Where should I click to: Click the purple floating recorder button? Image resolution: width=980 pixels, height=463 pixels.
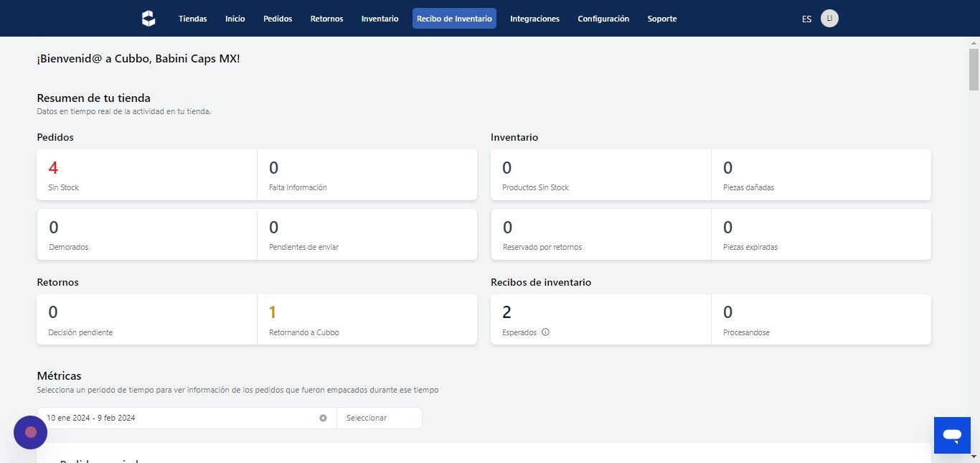(30, 432)
